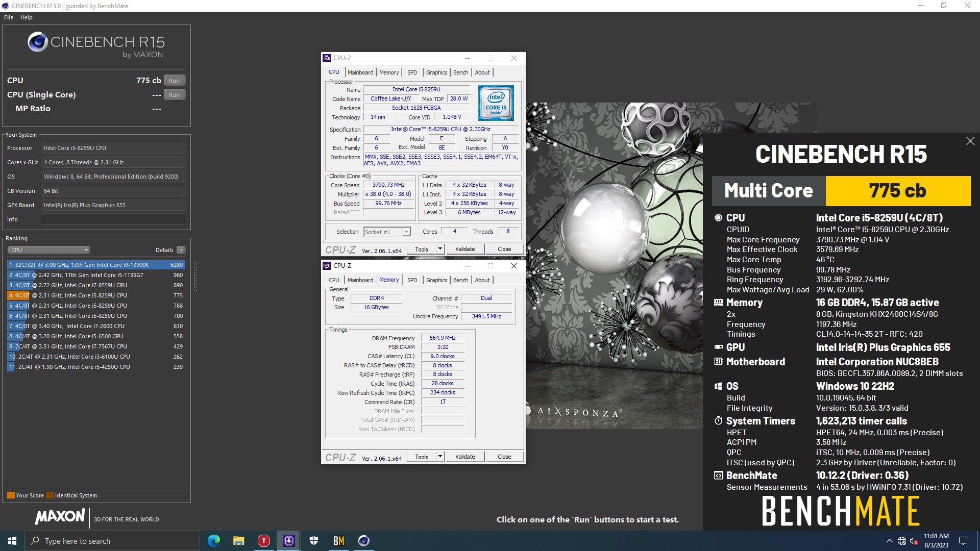This screenshot has height=551, width=980.
Task: Open Mainboard tab in lower CPU-Z window
Action: pyautogui.click(x=360, y=280)
